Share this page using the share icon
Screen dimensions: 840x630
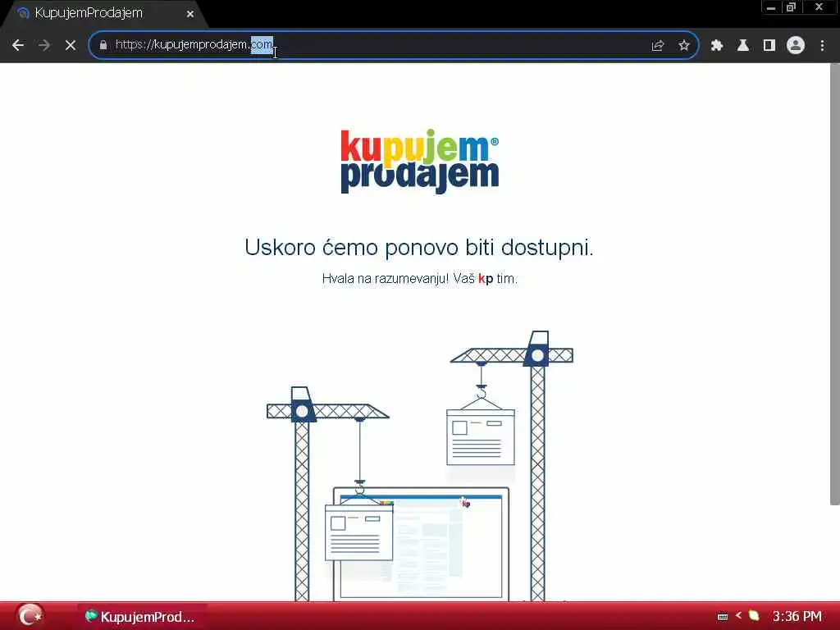pyautogui.click(x=658, y=46)
